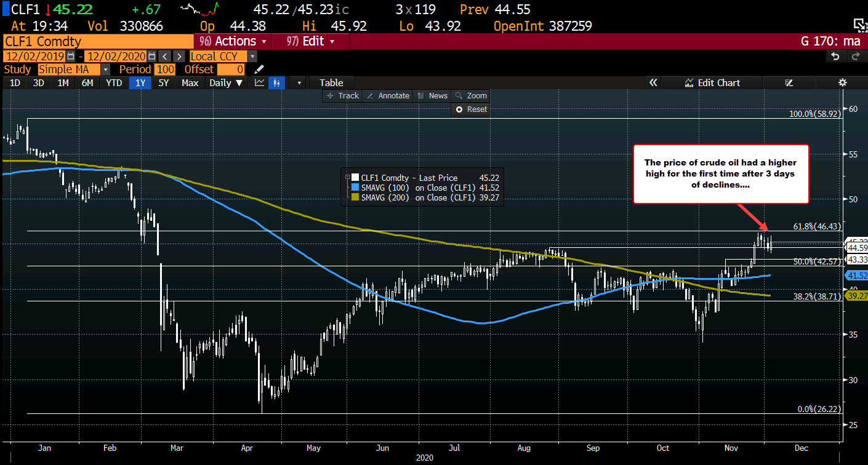
Task: Click blue SMAVG (100) legend swatch
Action: coord(356,186)
